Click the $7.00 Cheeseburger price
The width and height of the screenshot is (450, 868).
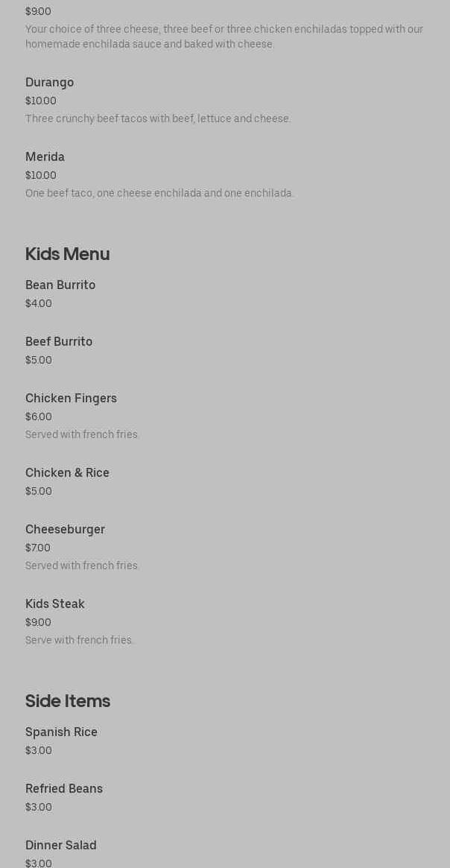38,548
